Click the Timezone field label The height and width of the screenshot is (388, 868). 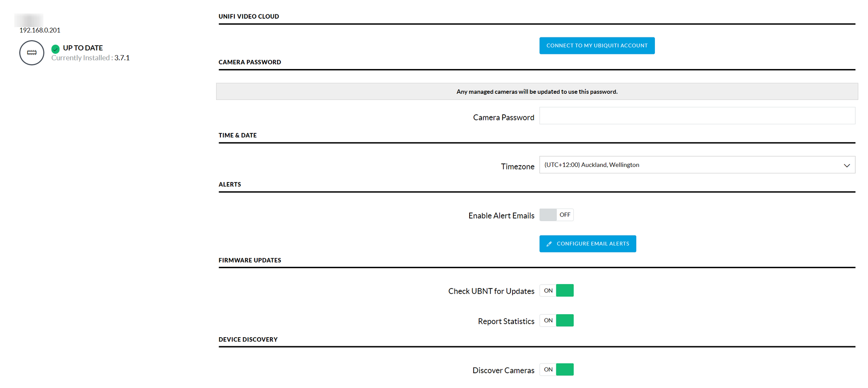click(x=517, y=166)
